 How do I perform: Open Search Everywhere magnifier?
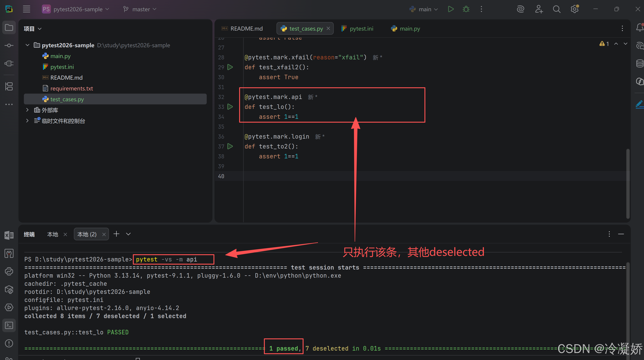point(556,9)
